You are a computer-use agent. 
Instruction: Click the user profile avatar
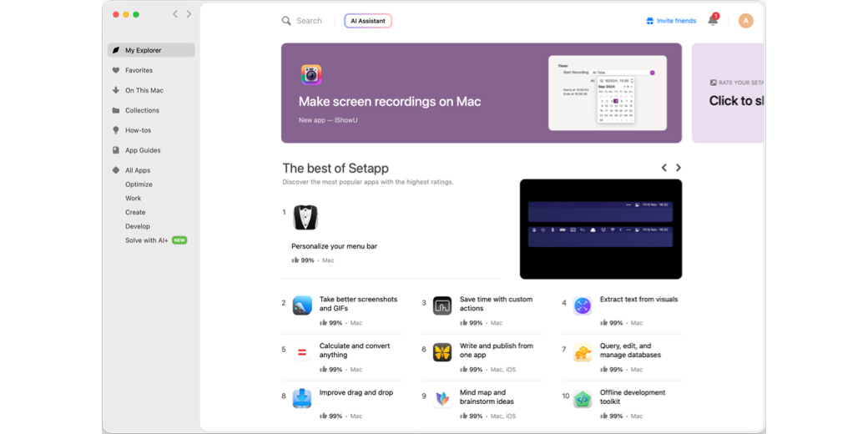coord(745,21)
